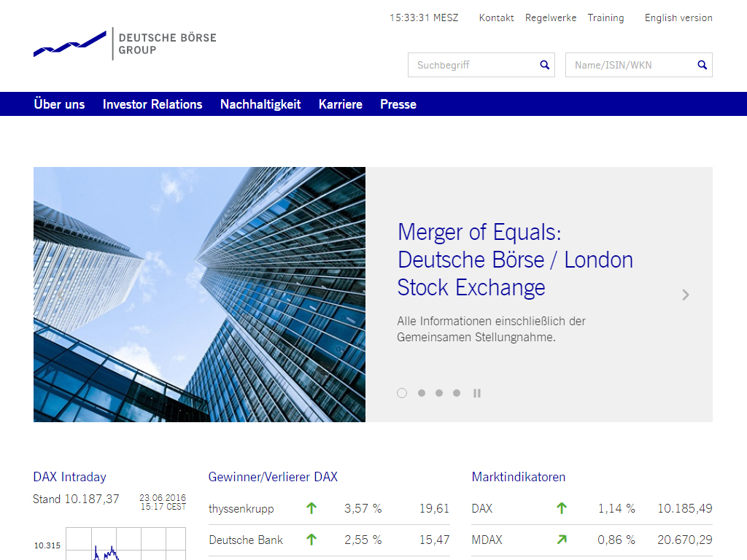The height and width of the screenshot is (560, 747).
Task: Pause the slideshow autoplay
Action: 477,393
